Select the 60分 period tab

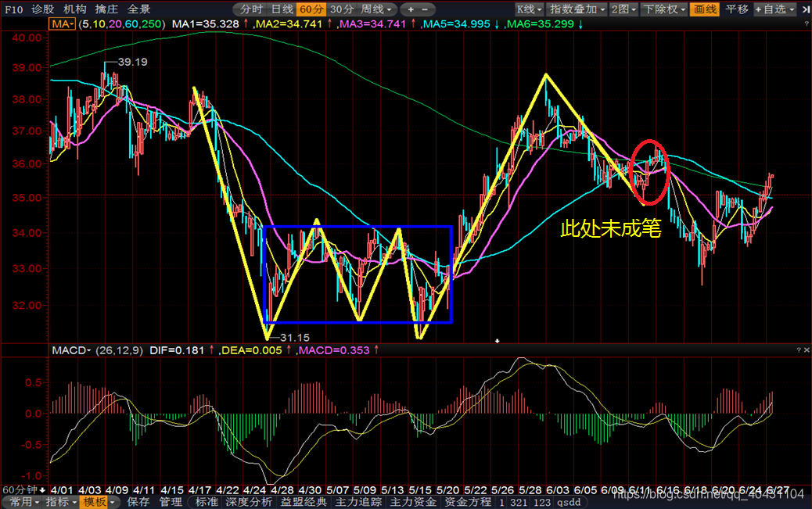[x=312, y=9]
